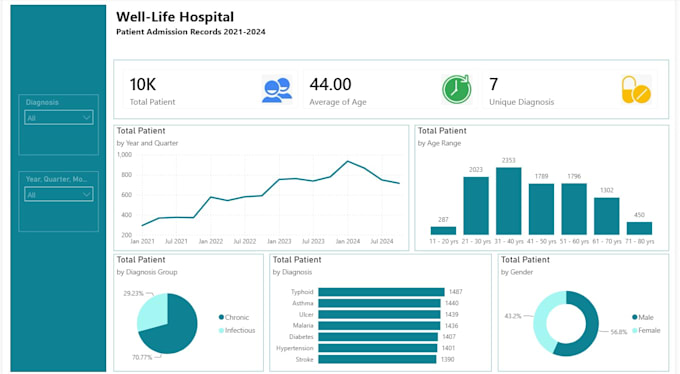Select the Diabetes diagnosis bar
The width and height of the screenshot is (680, 374).
378,337
